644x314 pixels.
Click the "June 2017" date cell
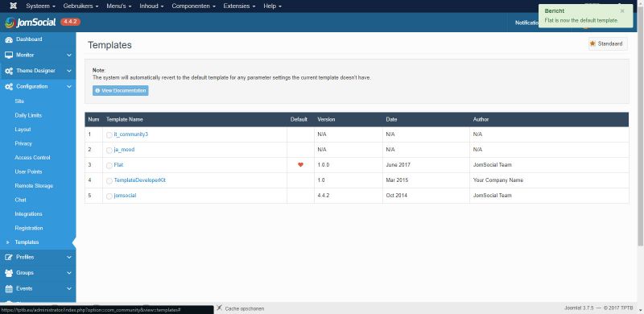(x=398, y=165)
